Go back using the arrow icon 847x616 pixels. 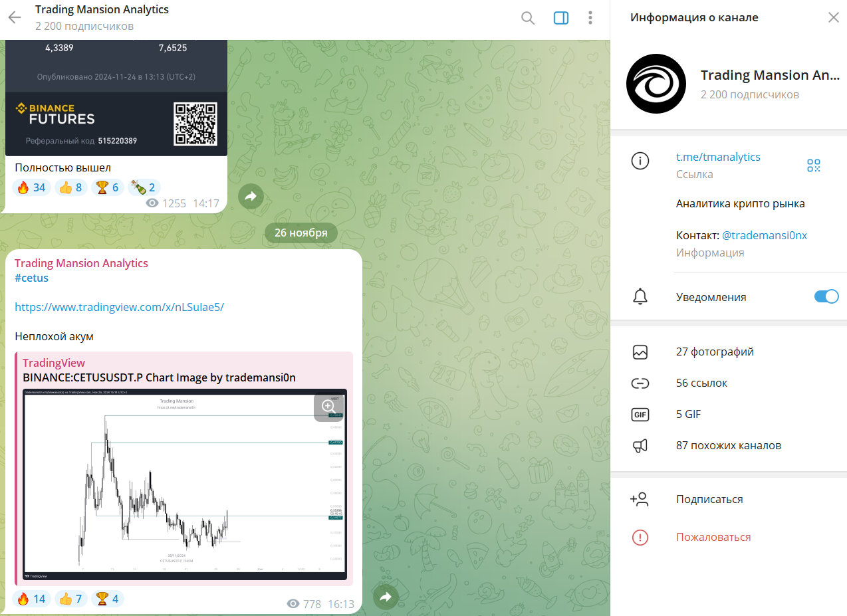[15, 18]
